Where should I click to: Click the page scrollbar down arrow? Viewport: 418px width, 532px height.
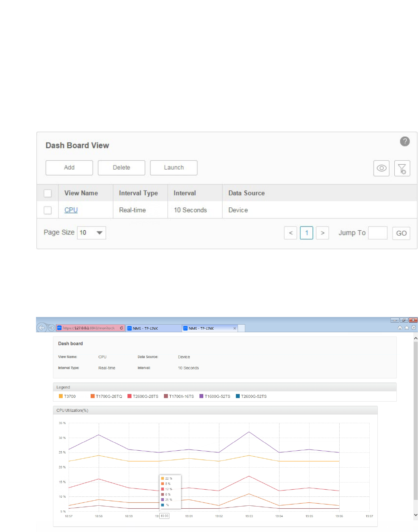point(415,515)
